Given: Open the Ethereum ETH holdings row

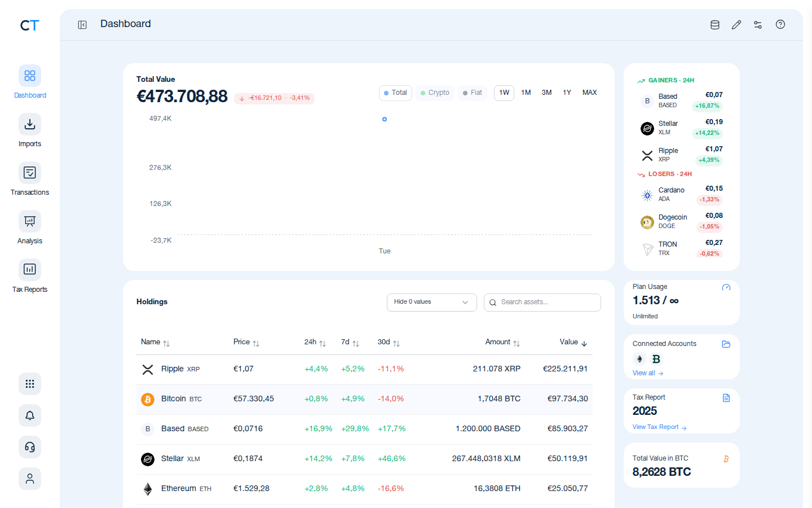Looking at the screenshot, I should pyautogui.click(x=364, y=489).
